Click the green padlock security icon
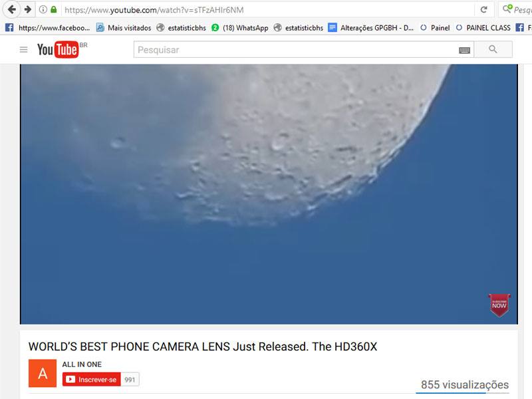The height and width of the screenshot is (399, 532). point(54,9)
